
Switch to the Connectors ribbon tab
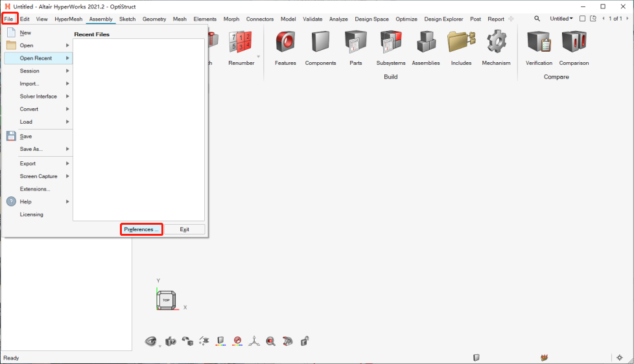[259, 19]
